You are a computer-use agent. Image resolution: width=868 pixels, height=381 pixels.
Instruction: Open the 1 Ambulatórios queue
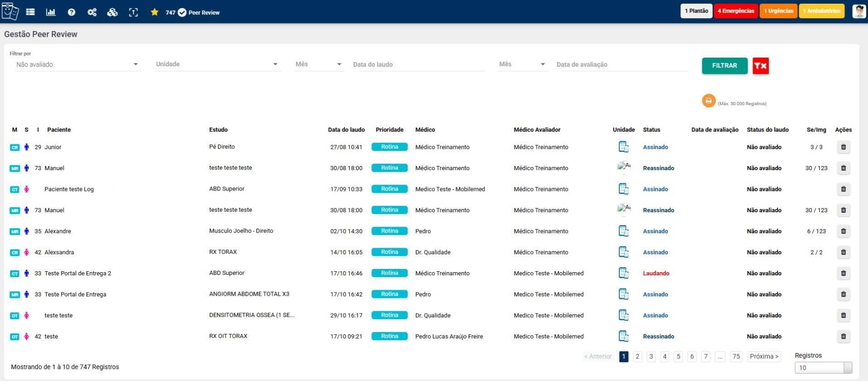(x=821, y=11)
